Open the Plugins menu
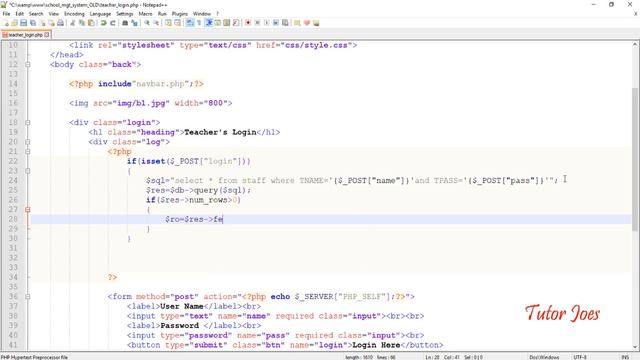 (180, 14)
